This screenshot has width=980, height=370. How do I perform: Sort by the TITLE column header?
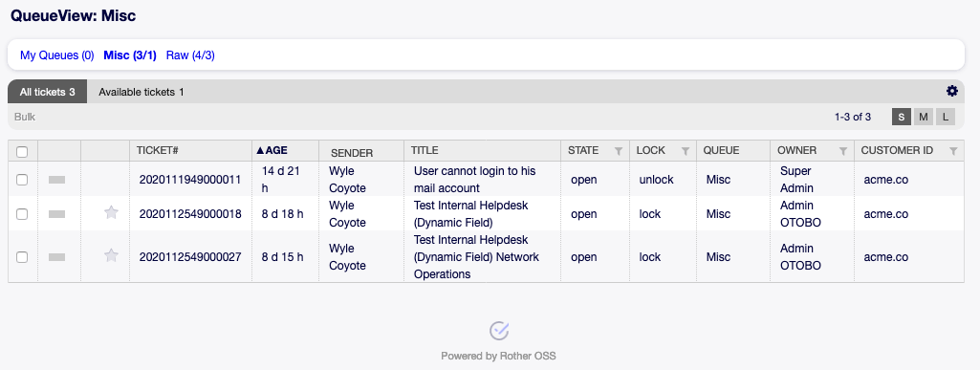click(425, 151)
